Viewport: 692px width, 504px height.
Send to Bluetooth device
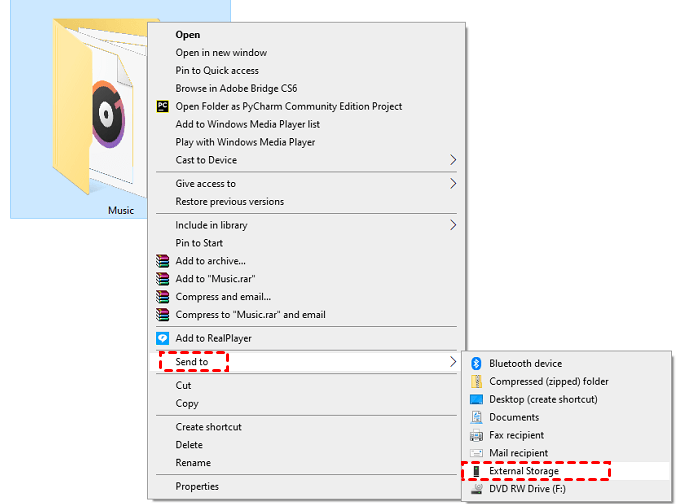tap(567, 364)
